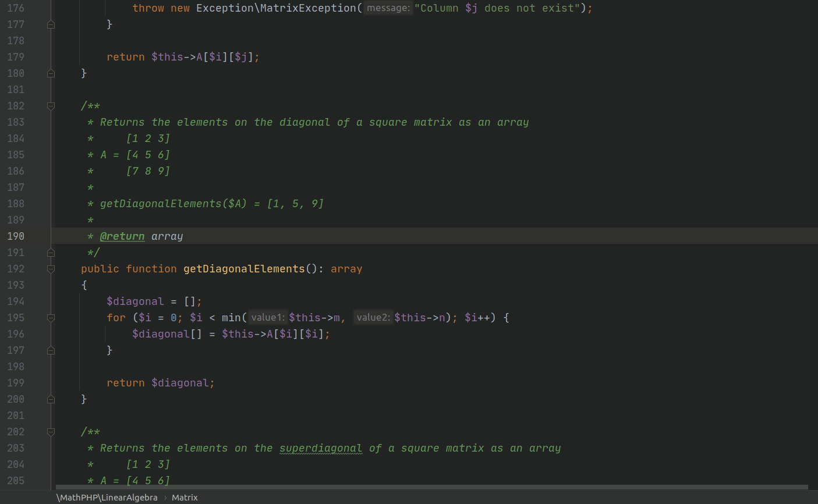Viewport: 818px width, 504px height.
Task: Click the '/**' comment opener on line 182
Action: click(x=90, y=106)
